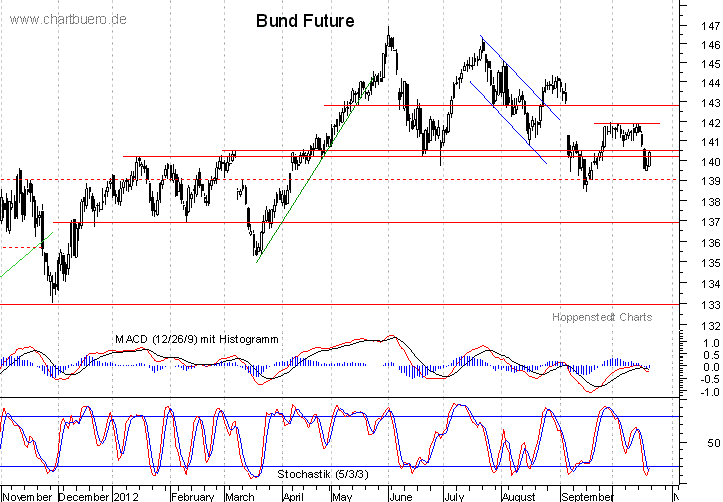Click the 145 price axis value
Screen dimensions: 723x502
pyautogui.click(x=710, y=64)
